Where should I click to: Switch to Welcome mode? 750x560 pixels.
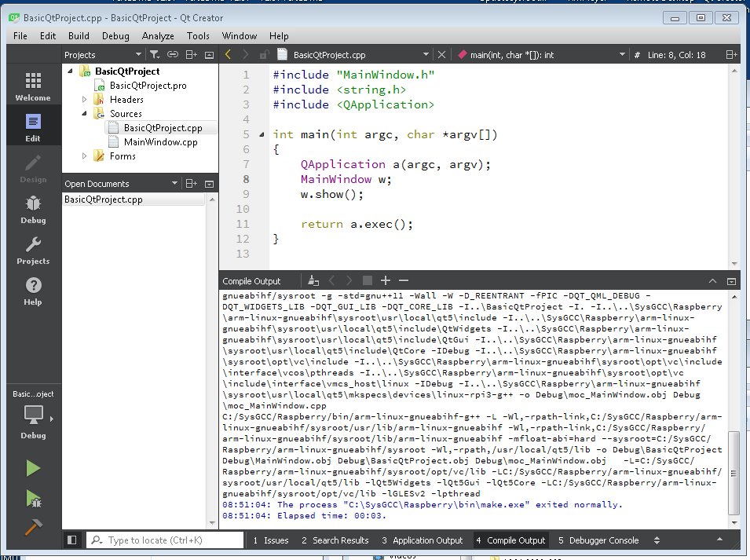[x=33, y=86]
